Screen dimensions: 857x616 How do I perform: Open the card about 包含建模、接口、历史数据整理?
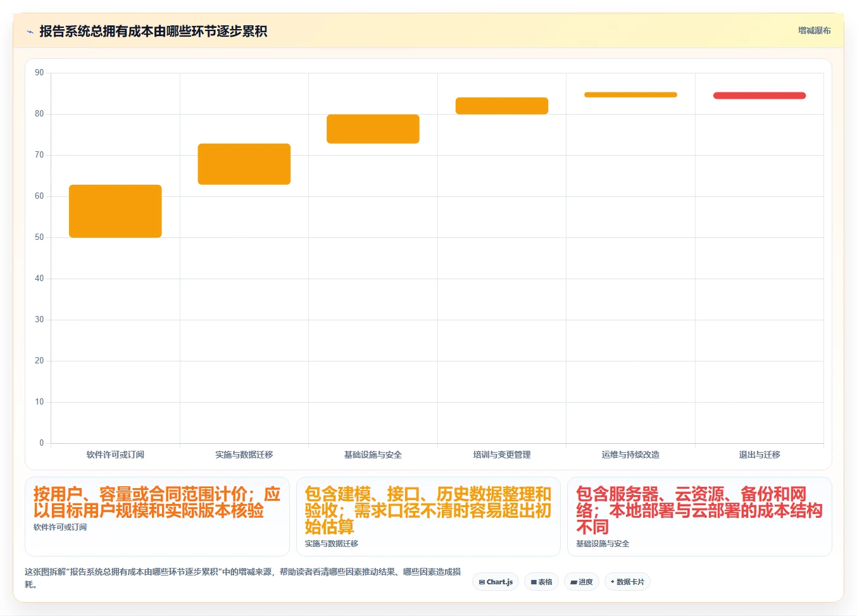pos(428,516)
